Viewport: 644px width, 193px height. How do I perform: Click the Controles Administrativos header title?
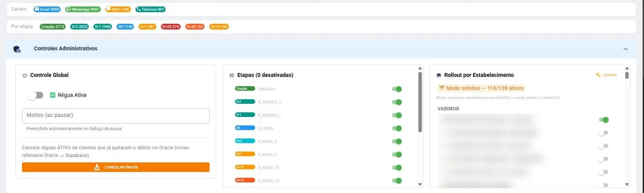66,48
